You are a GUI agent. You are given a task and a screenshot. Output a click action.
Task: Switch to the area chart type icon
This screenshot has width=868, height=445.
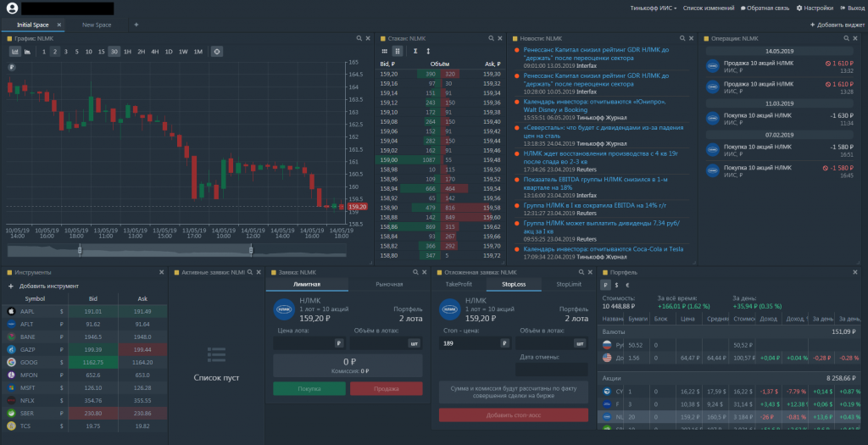[x=27, y=52]
